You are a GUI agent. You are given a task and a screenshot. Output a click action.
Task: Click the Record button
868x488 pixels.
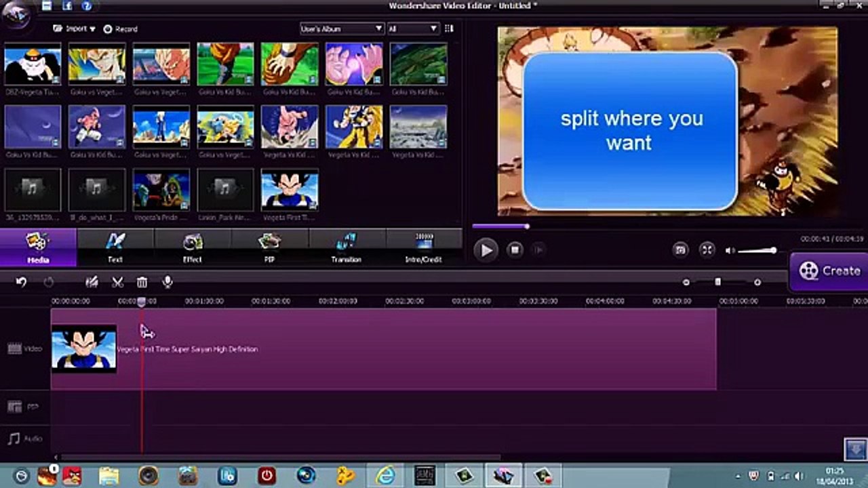(x=121, y=29)
